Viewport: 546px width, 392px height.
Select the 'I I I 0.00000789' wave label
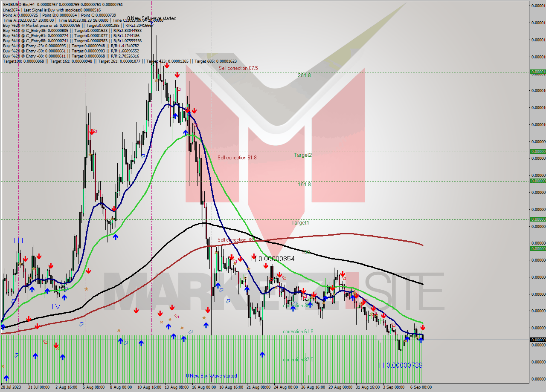[399, 366]
